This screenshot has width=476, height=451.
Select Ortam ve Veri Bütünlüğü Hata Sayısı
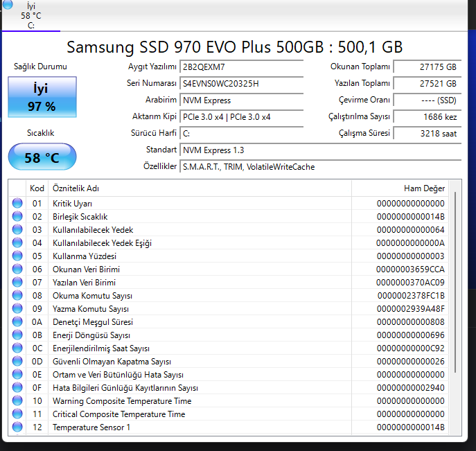[x=118, y=375]
